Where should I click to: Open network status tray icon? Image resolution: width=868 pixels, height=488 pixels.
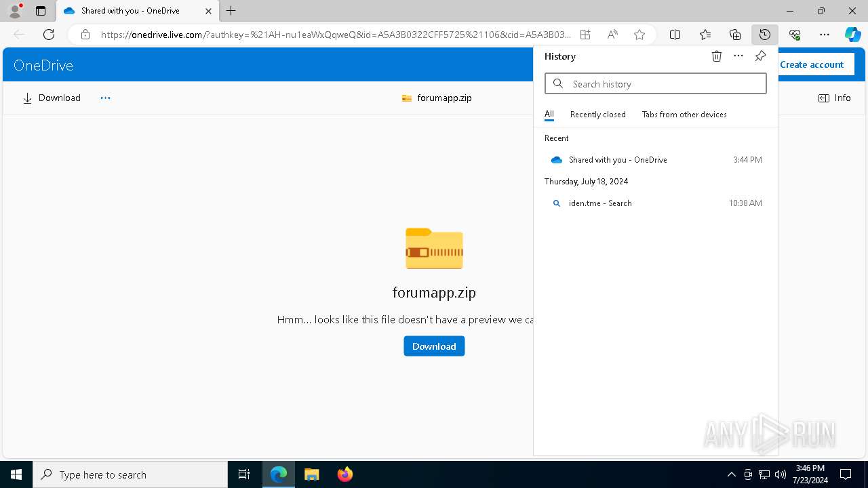764,474
